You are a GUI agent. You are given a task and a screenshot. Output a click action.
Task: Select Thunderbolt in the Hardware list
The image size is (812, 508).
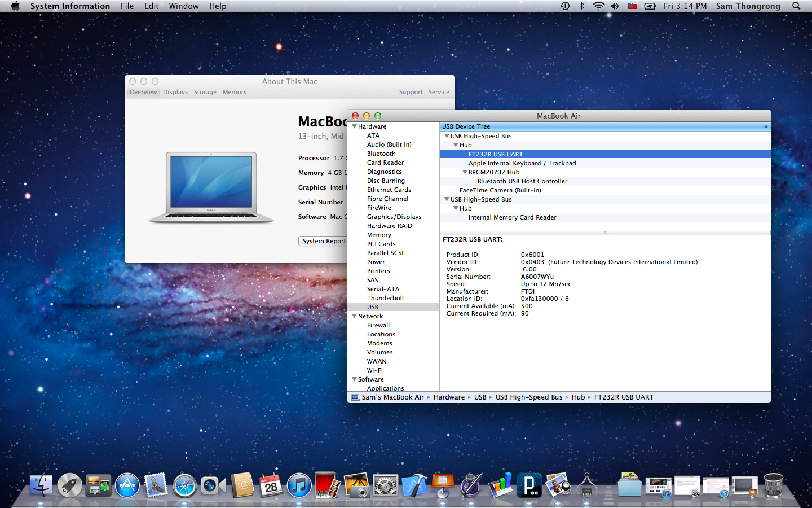(386, 298)
